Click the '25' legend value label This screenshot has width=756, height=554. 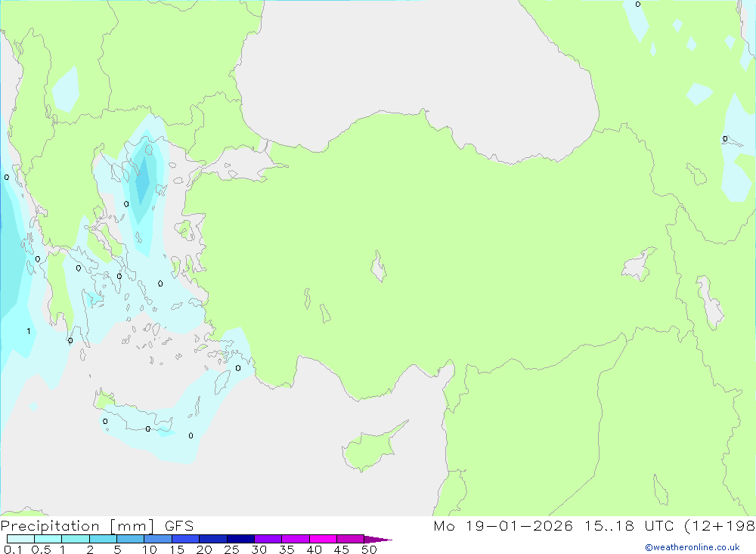[x=232, y=549]
